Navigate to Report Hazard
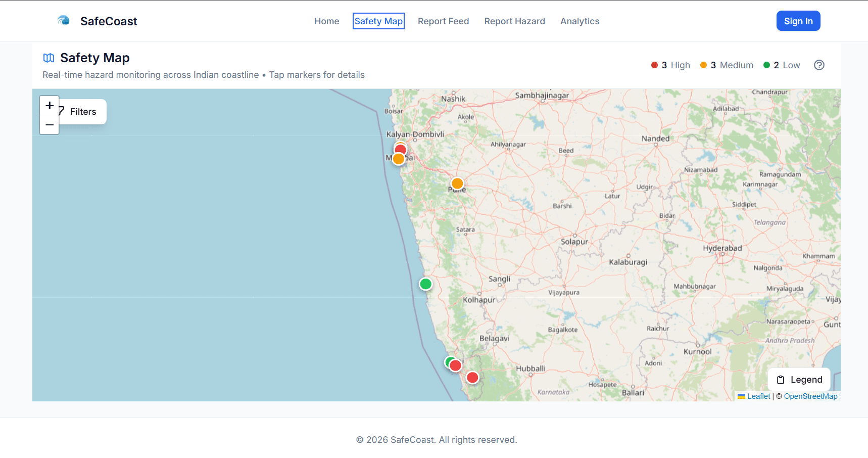868x458 pixels. point(514,21)
